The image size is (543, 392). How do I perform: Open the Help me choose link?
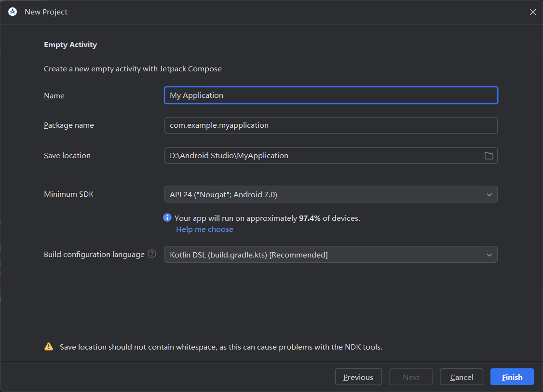click(204, 230)
